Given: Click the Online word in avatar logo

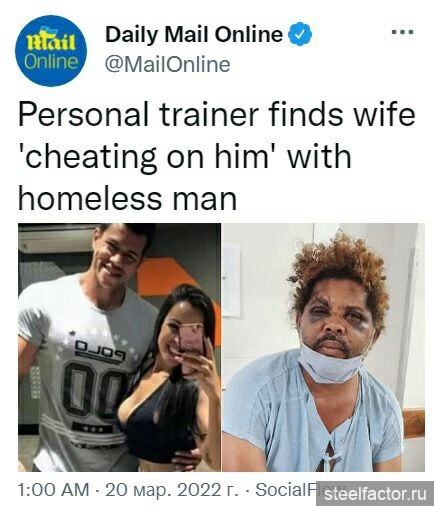Looking at the screenshot, I should tap(51, 62).
